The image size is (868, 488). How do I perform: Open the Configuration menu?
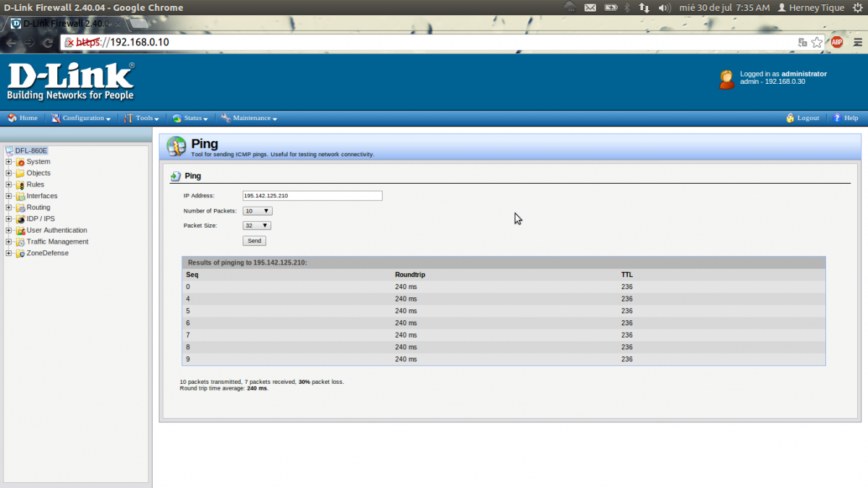(x=81, y=118)
